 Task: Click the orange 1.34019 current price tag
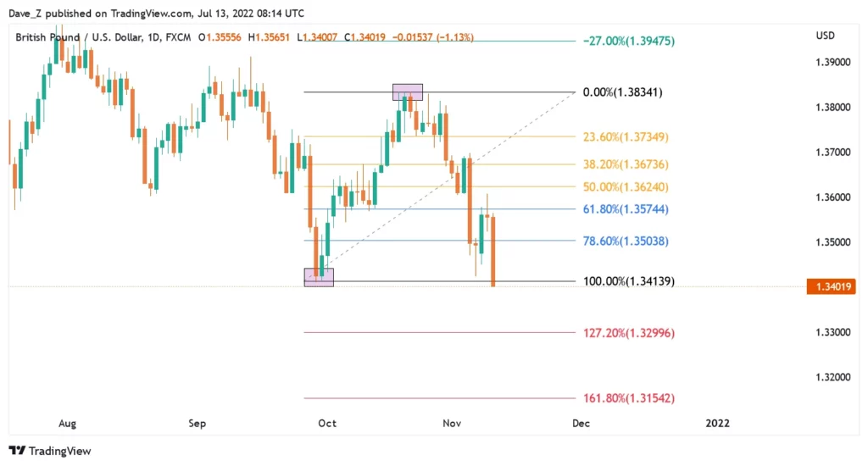830,287
